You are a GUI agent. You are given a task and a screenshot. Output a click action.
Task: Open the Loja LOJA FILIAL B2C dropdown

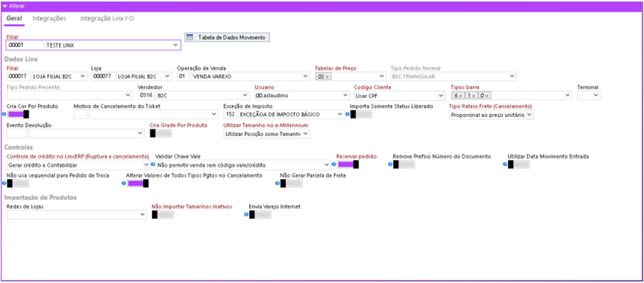(x=167, y=77)
